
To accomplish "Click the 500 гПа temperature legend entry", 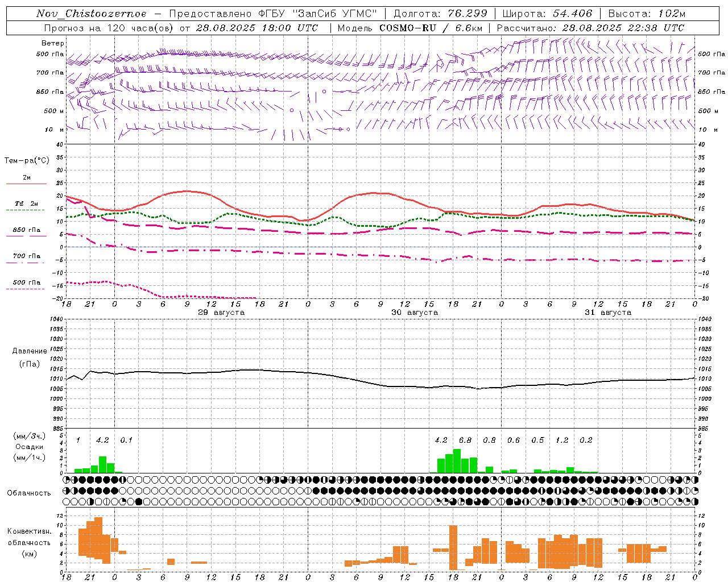I will [x=27, y=282].
